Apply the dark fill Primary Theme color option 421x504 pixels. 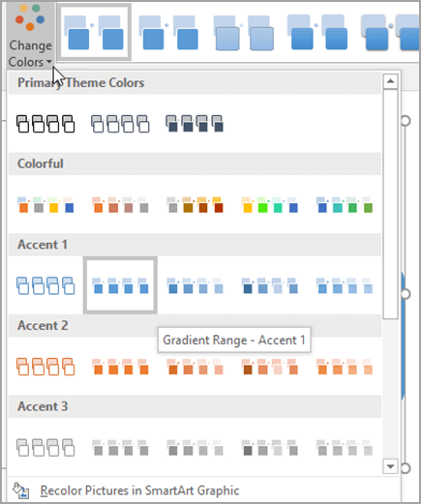pos(195,124)
